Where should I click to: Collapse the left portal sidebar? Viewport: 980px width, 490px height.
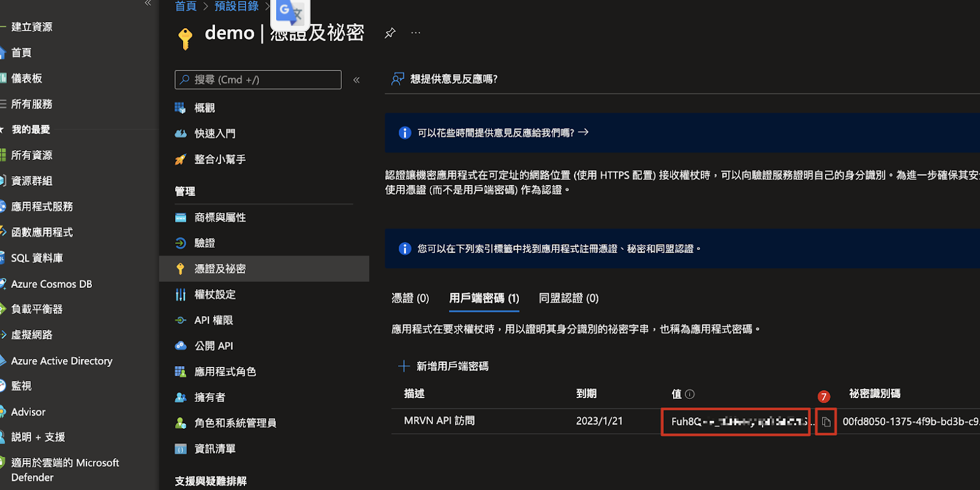click(x=148, y=4)
